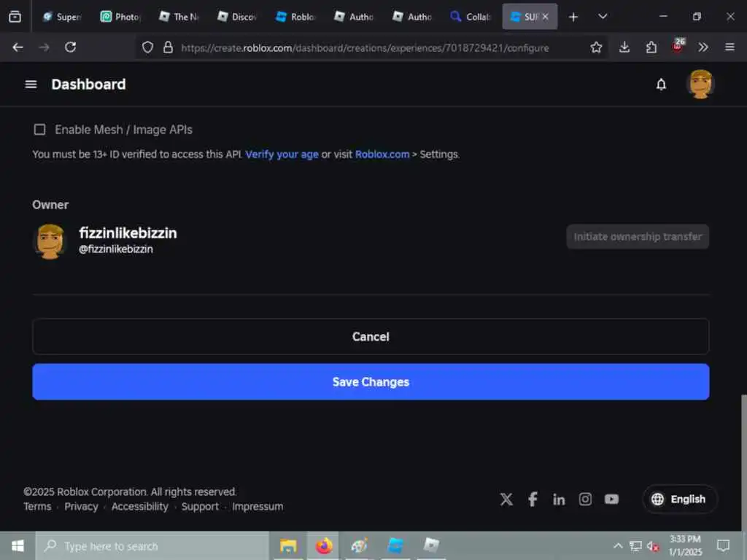Click the taskbar search box
Image resolution: width=747 pixels, height=560 pixels.
[152, 546]
